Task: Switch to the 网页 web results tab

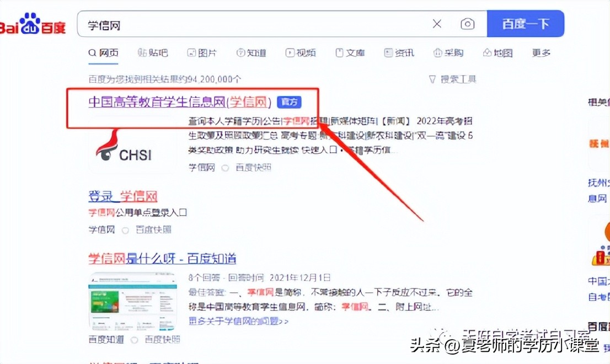Action: 103,52
